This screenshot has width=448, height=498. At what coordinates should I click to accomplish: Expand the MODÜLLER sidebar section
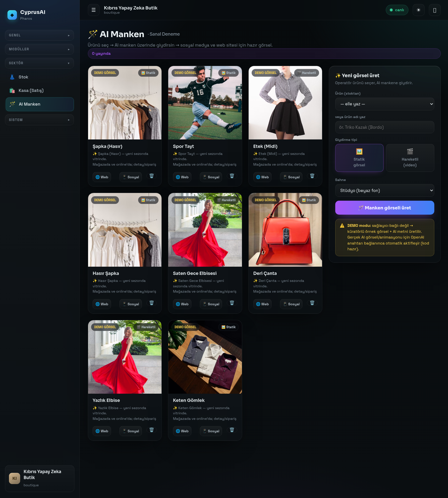(39, 49)
